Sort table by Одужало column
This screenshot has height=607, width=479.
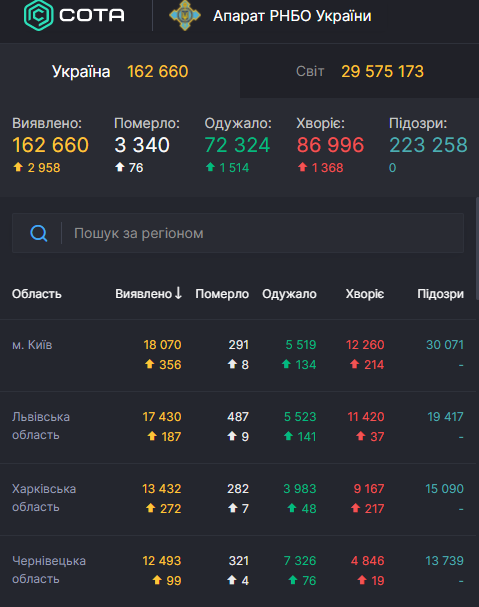click(289, 294)
